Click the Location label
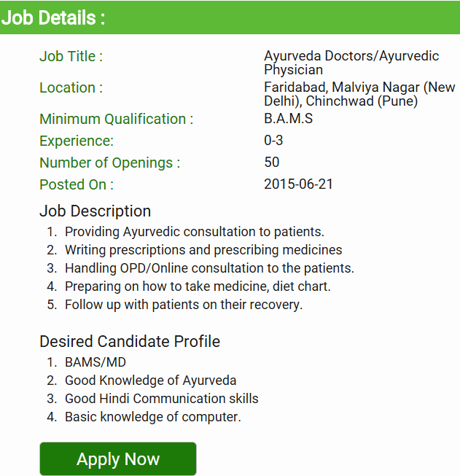This screenshot has width=460, height=476. click(71, 87)
